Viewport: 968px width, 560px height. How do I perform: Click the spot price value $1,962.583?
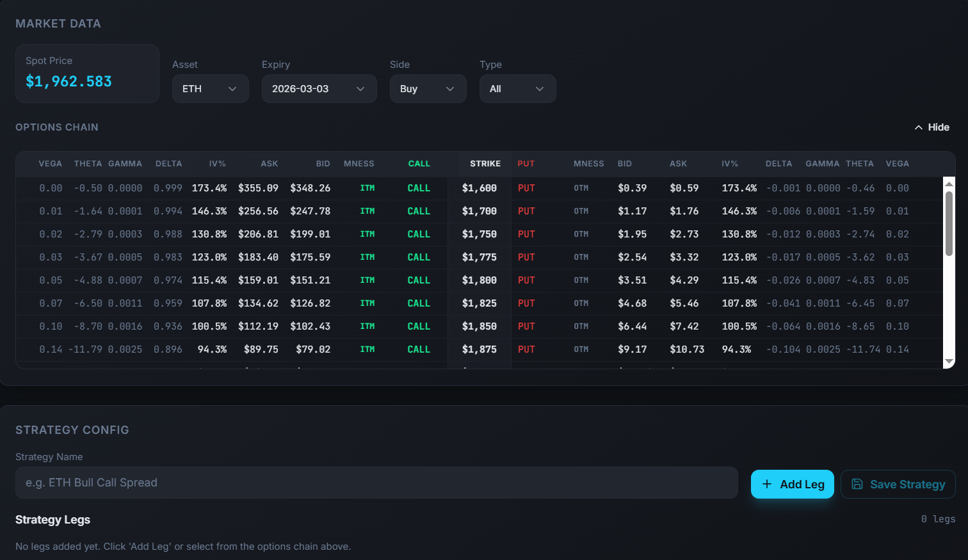69,81
